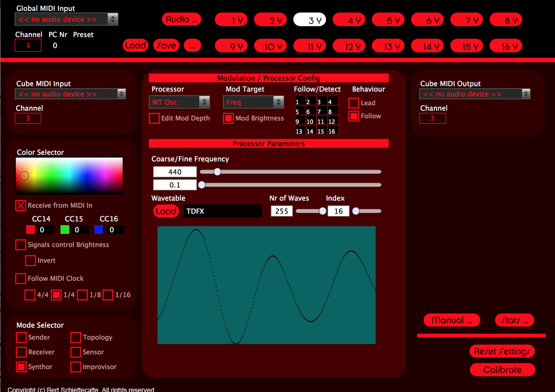The width and height of the screenshot is (555, 392).
Task: Select cube button 12
Action: tap(349, 46)
